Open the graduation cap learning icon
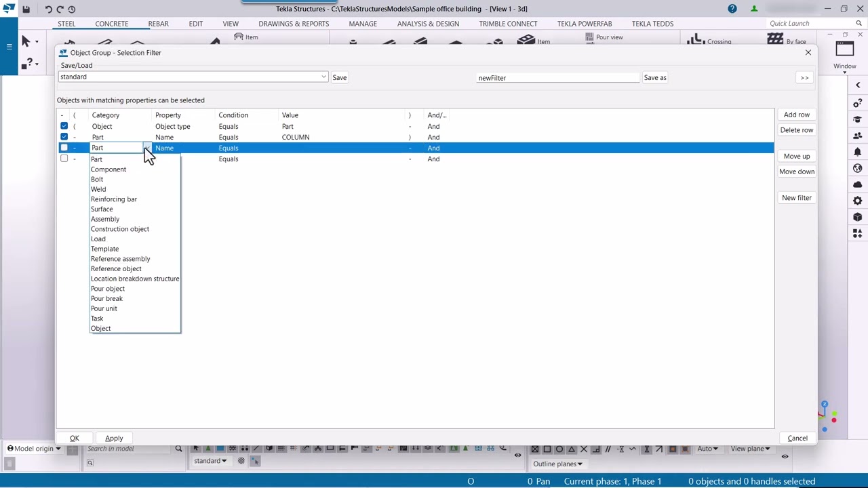868x488 pixels. (x=858, y=119)
